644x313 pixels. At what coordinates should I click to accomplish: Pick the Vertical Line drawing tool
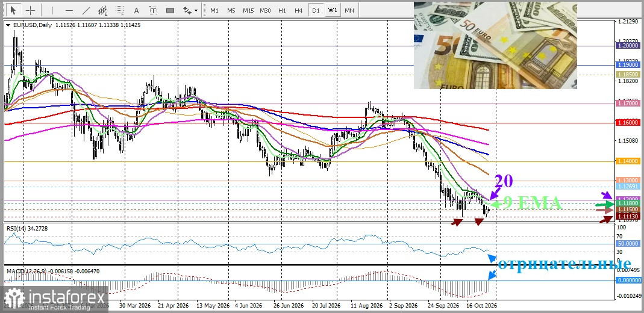coord(52,10)
